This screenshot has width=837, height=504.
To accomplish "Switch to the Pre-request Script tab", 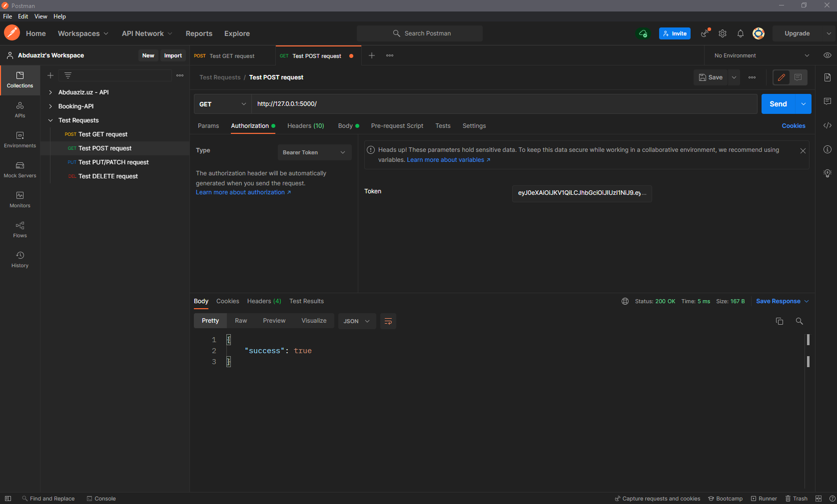I will [x=397, y=126].
